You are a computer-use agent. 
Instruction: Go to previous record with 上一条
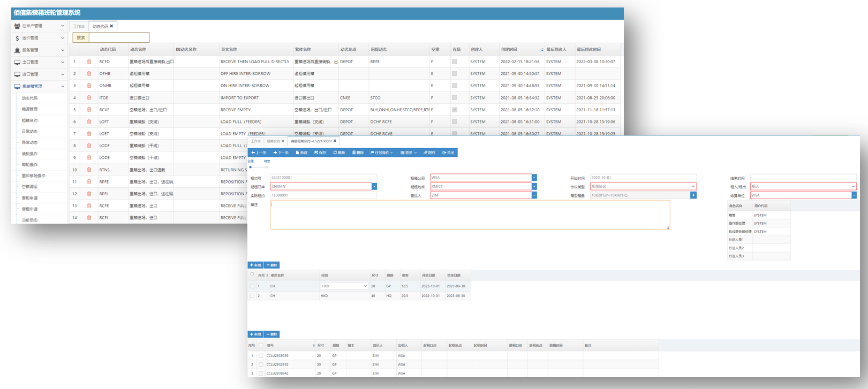click(x=259, y=152)
